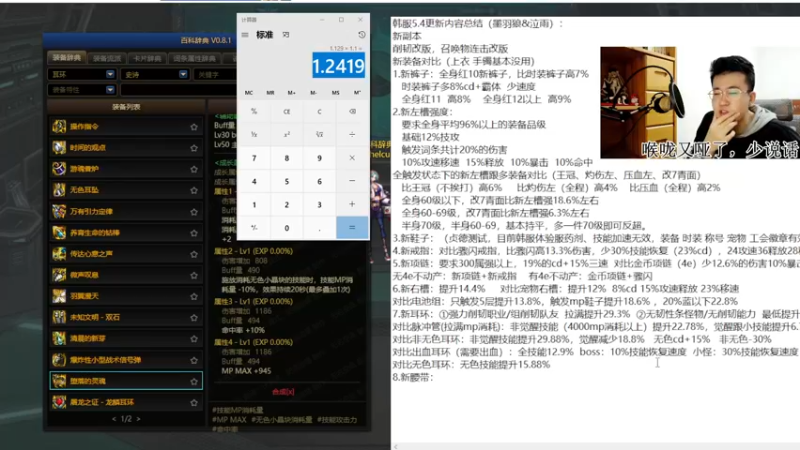The height and width of the screenshot is (450, 800).
Task: Click the 装备列表 list header
Action: (126, 107)
